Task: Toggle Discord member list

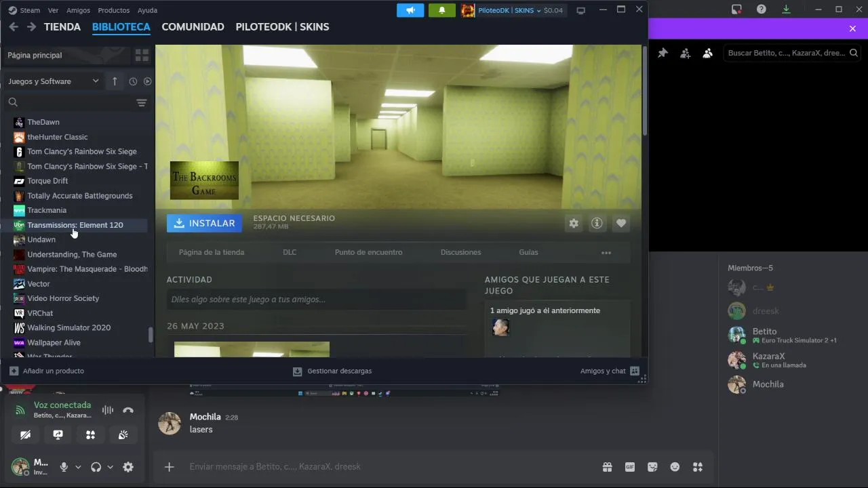Action: (707, 53)
